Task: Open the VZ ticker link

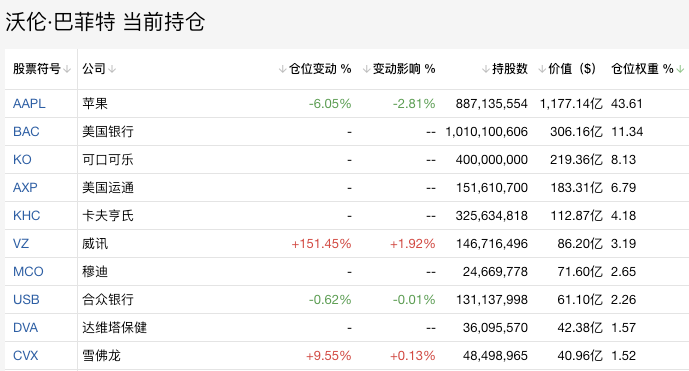Action: [x=21, y=244]
